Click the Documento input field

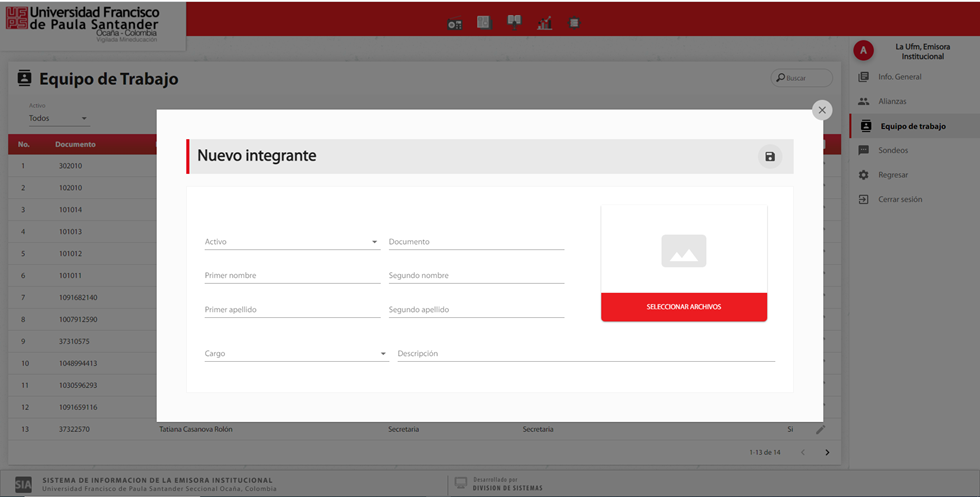pyautogui.click(x=475, y=242)
